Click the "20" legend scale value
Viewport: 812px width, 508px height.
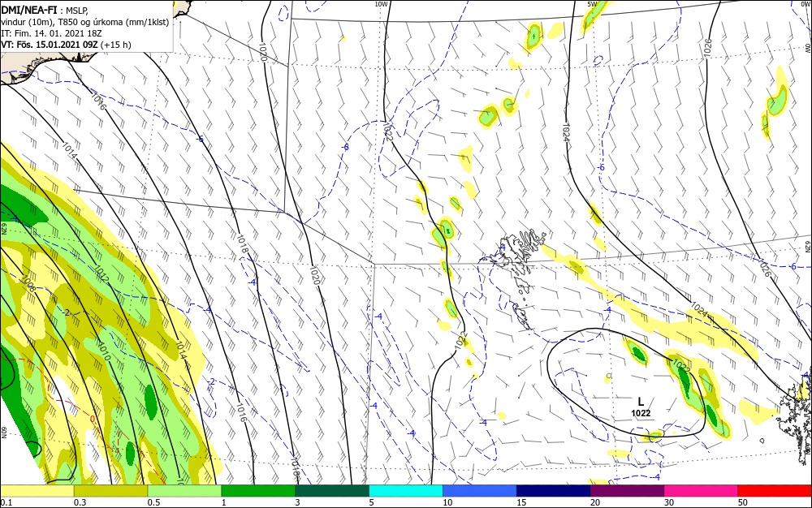[x=595, y=502]
